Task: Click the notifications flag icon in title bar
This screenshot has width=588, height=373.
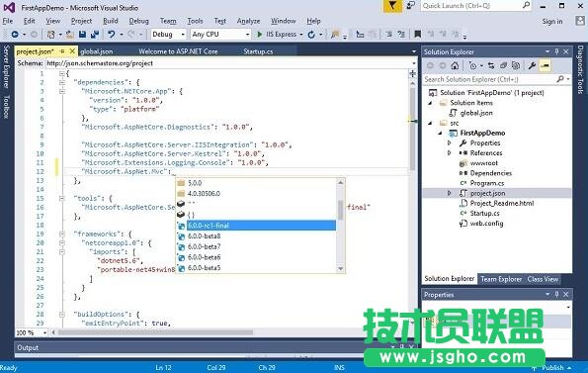Action: [x=392, y=6]
